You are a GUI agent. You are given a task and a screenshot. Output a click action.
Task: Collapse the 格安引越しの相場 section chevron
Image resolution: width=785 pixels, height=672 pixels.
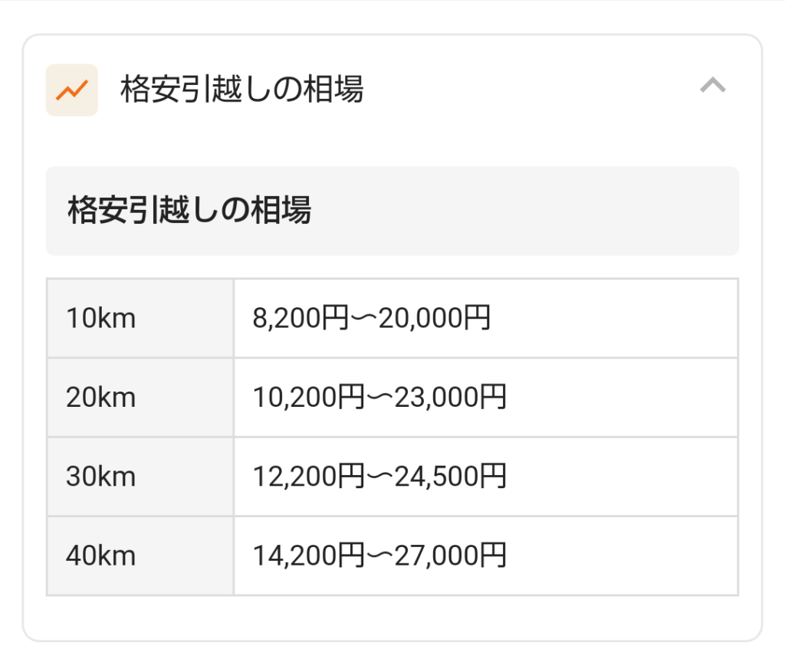click(x=712, y=85)
